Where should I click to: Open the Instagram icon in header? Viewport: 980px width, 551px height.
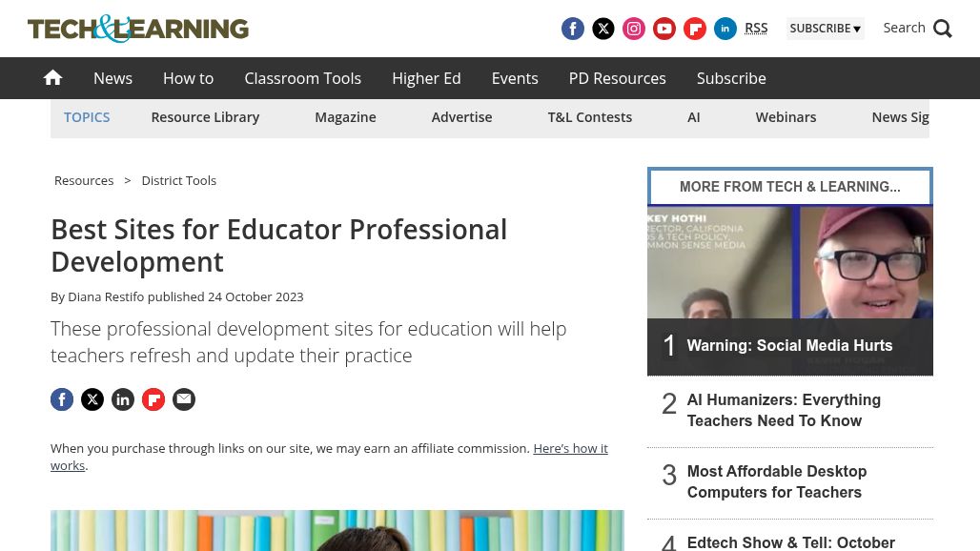634,29
